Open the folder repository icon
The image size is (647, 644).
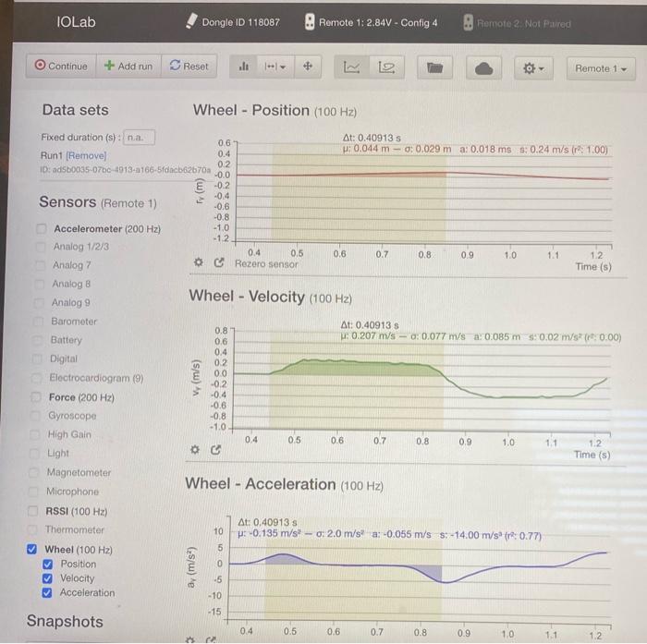click(434, 67)
